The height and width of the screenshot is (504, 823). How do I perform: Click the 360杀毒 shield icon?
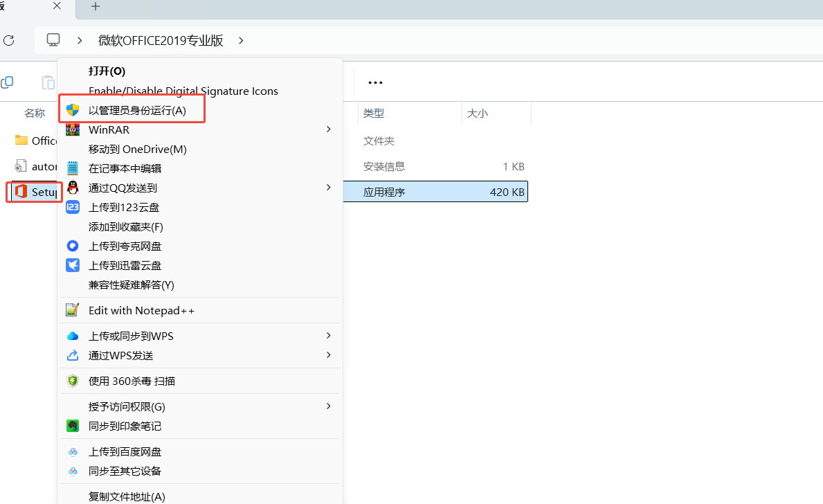(73, 381)
